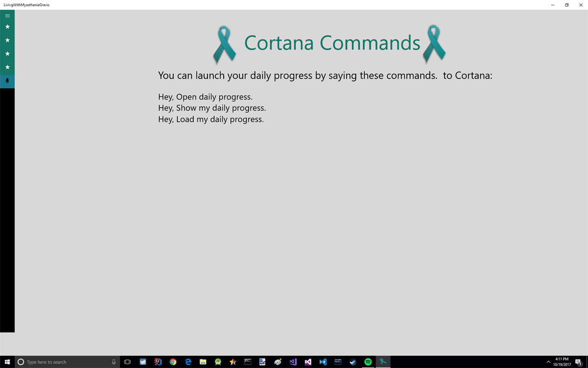Open Visual Studio Code from the taskbar
Image resolution: width=588 pixels, height=368 pixels.
coord(323,362)
